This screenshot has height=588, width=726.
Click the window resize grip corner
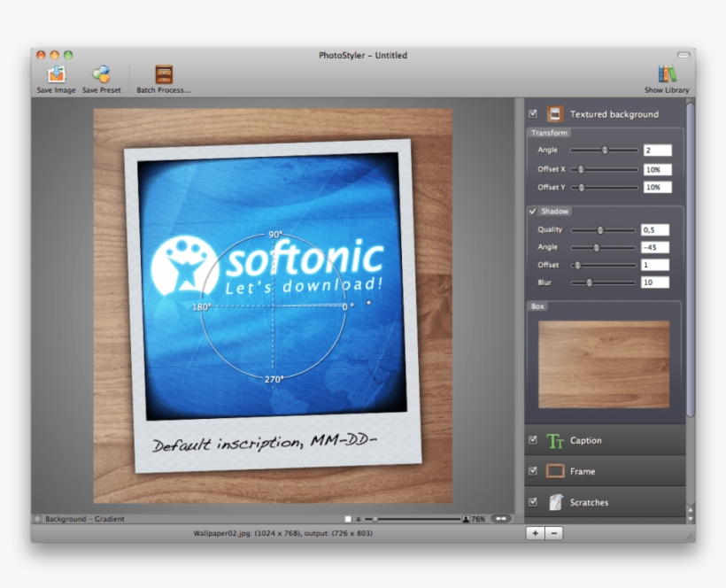[690, 537]
